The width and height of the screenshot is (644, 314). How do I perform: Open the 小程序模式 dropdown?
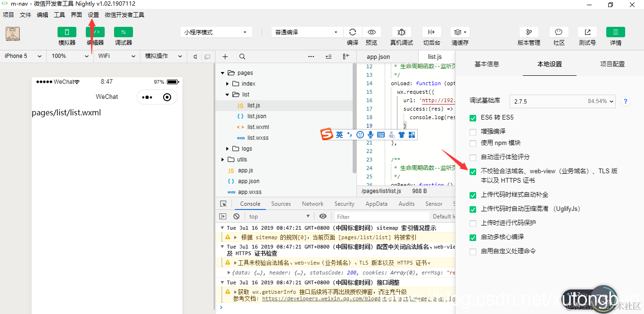[216, 32]
